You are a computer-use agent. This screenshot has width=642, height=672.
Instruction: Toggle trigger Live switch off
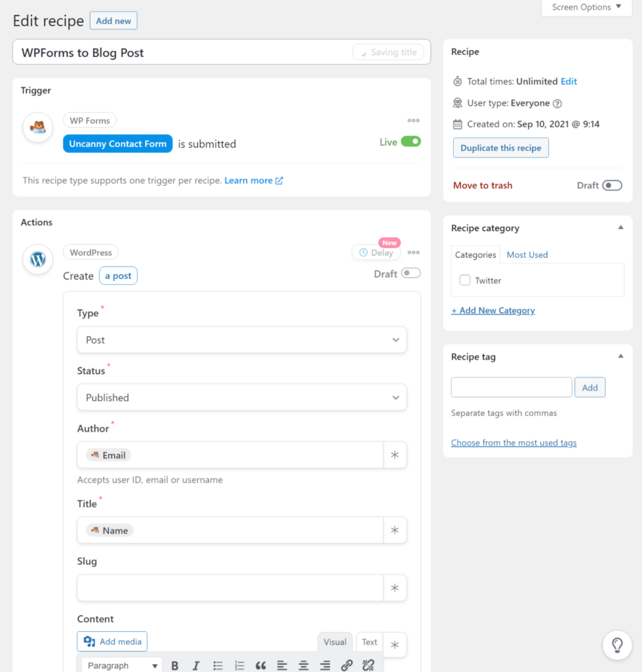pyautogui.click(x=411, y=142)
